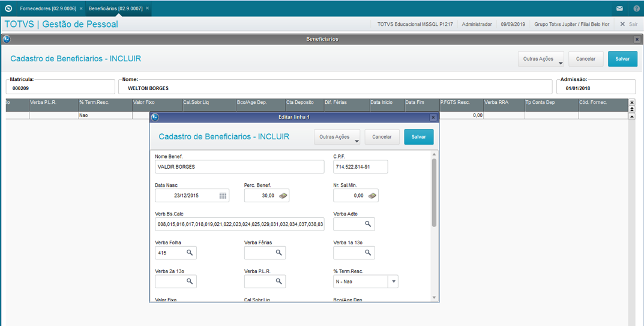Click the Nome Benef. field with VALDIR BORGES
The height and width of the screenshot is (326, 644).
[239, 167]
